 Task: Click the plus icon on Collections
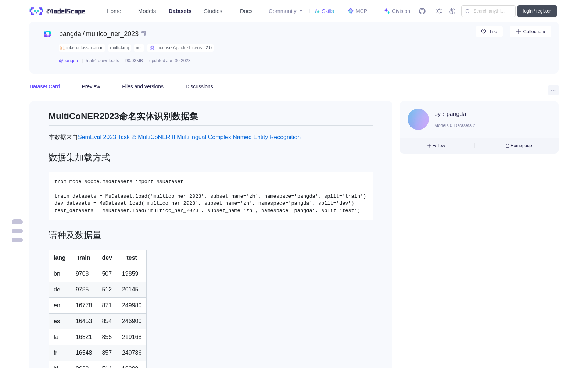(x=519, y=32)
